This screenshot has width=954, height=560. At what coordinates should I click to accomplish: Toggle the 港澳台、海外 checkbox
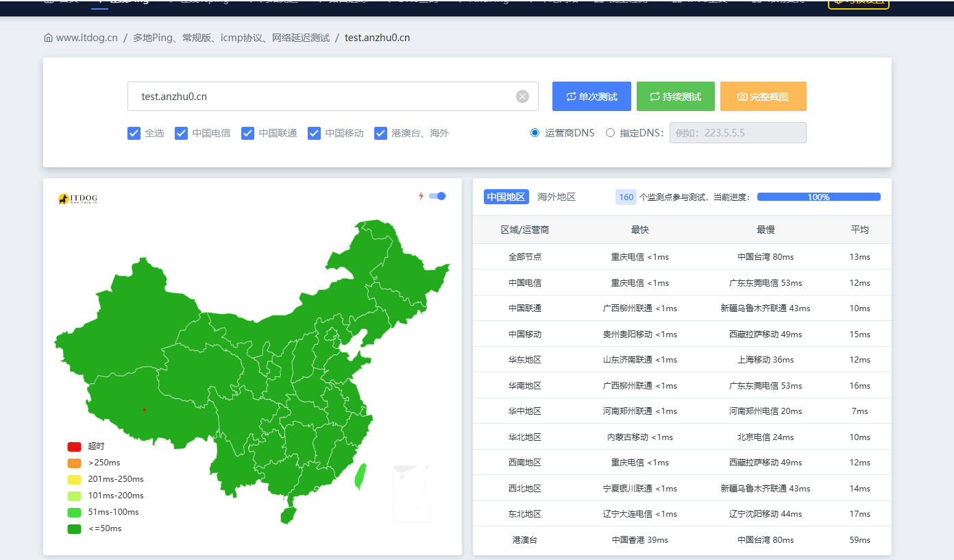381,133
